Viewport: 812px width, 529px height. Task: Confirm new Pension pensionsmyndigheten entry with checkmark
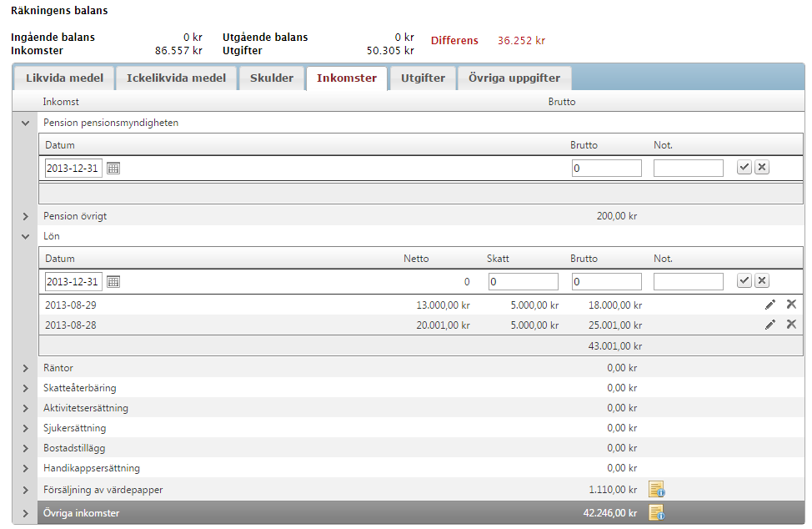pos(744,168)
